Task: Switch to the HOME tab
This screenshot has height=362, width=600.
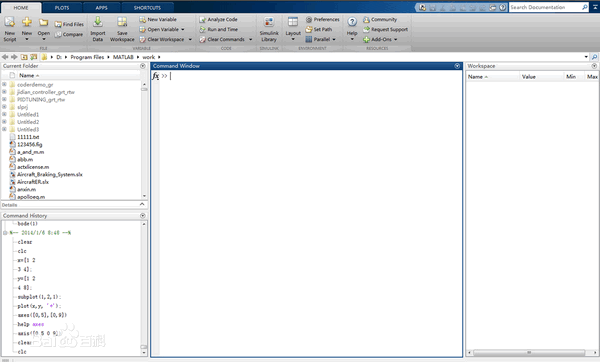Action: (21, 8)
